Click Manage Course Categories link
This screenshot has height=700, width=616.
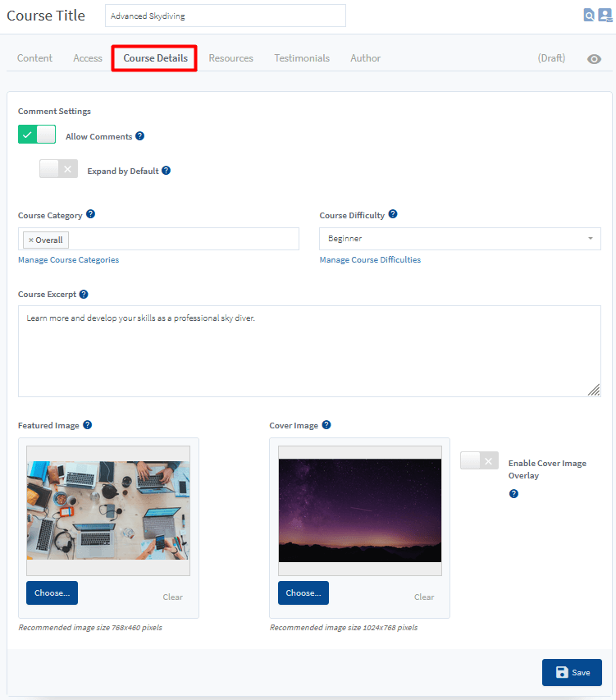(x=68, y=260)
